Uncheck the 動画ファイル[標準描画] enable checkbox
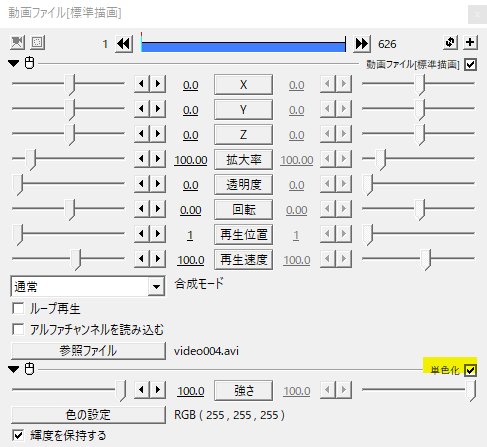The height and width of the screenshot is (447, 487). coord(470,65)
